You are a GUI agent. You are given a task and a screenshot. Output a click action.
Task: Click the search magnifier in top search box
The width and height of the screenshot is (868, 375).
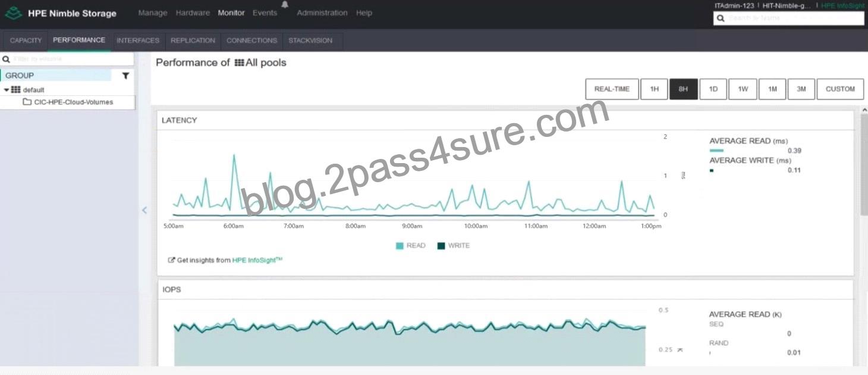coord(721,18)
